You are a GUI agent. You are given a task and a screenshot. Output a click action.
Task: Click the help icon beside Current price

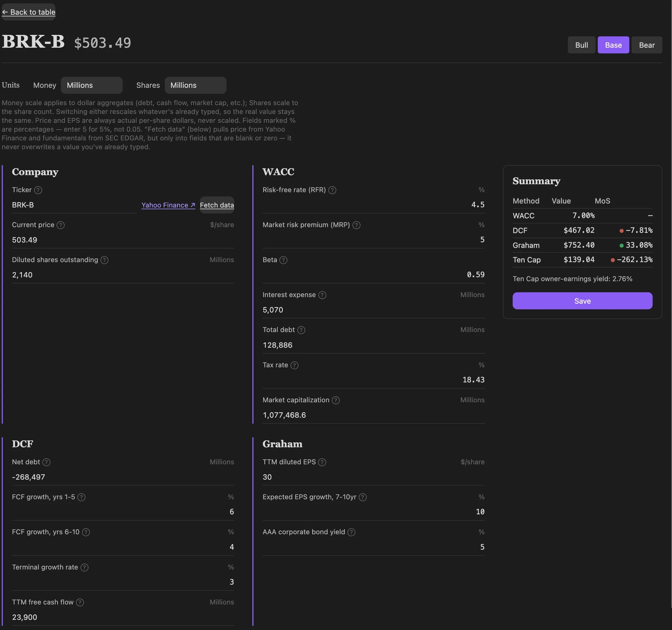(x=60, y=225)
